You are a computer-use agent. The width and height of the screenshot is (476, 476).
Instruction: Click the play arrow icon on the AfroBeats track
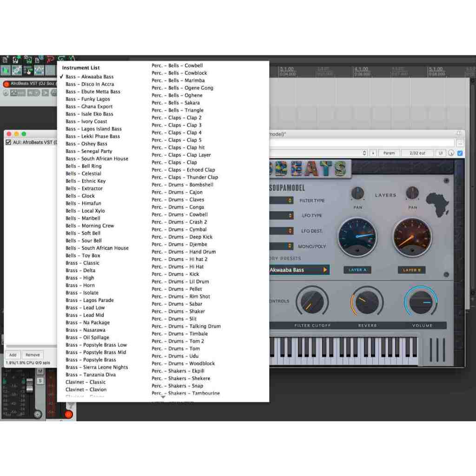click(x=45, y=93)
